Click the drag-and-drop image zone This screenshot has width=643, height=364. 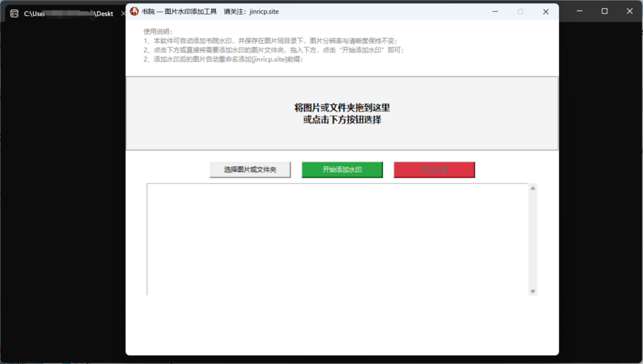(x=342, y=113)
